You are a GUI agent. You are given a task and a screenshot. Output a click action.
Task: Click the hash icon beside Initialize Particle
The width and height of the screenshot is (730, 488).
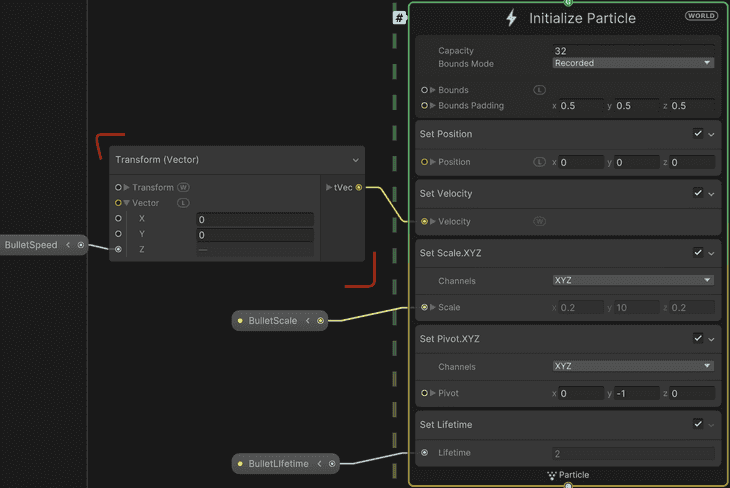pos(399,18)
